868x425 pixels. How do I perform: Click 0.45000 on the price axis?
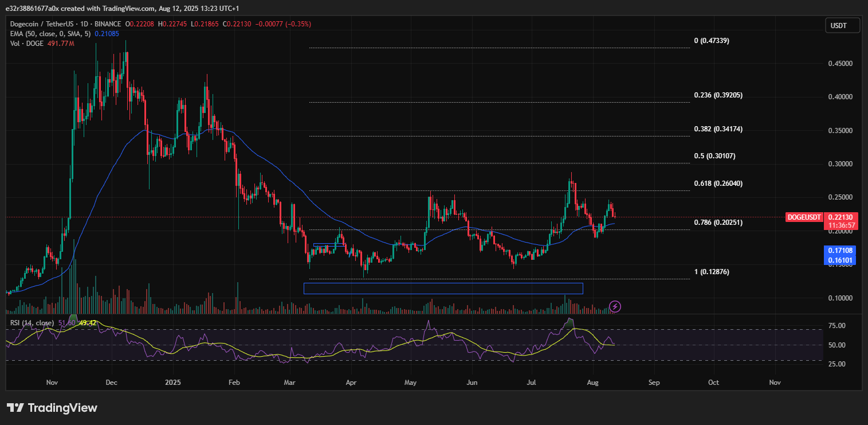tap(841, 64)
